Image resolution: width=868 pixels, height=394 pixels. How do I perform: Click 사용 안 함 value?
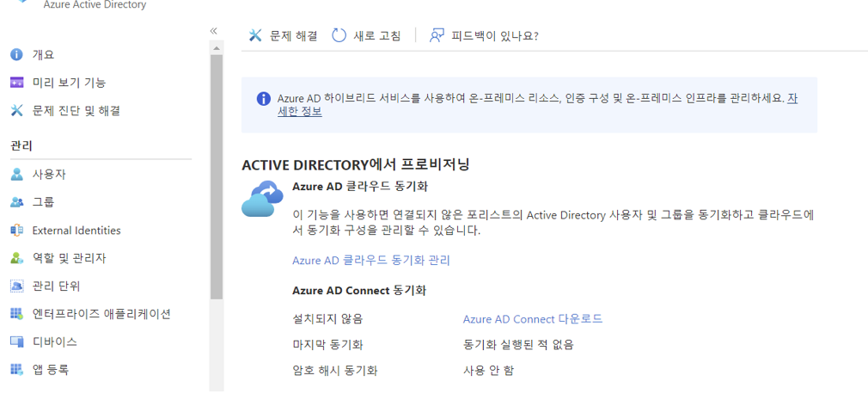click(x=488, y=370)
